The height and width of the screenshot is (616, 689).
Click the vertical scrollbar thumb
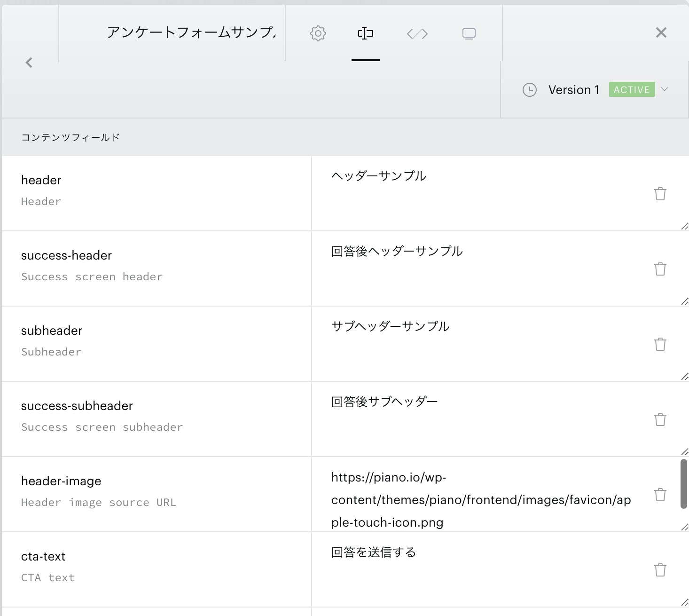(683, 484)
